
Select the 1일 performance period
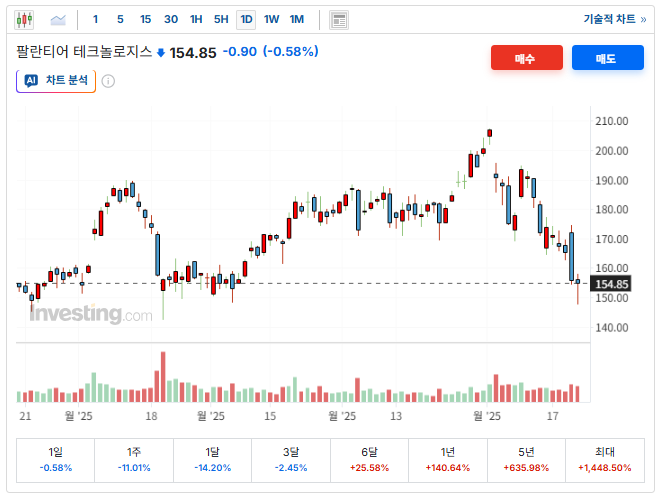click(55, 460)
